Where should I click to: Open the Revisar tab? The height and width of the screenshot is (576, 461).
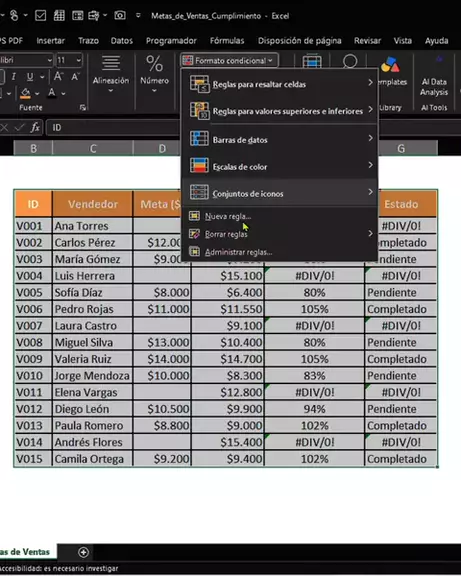(367, 40)
